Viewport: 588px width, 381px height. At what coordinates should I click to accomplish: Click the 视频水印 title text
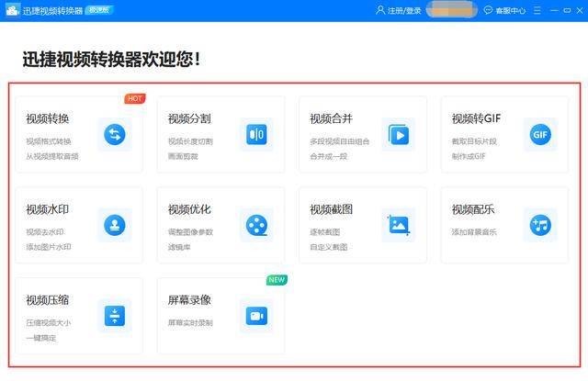pos(48,209)
